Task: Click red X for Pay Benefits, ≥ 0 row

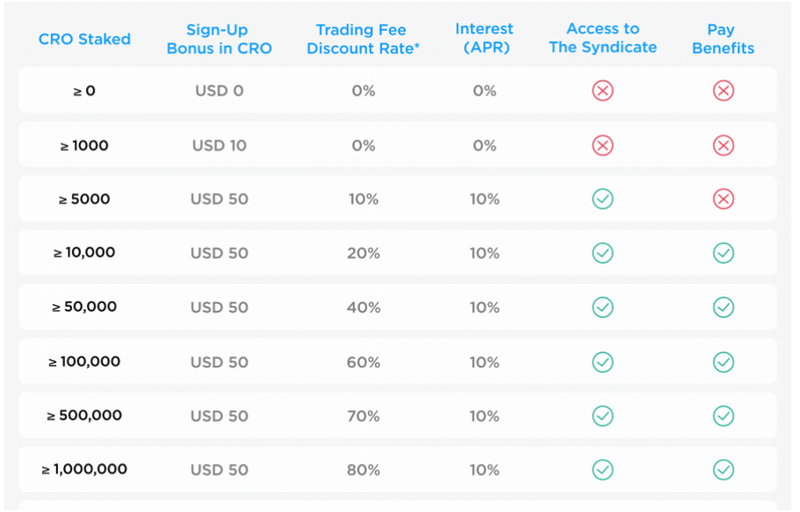Action: point(723,91)
